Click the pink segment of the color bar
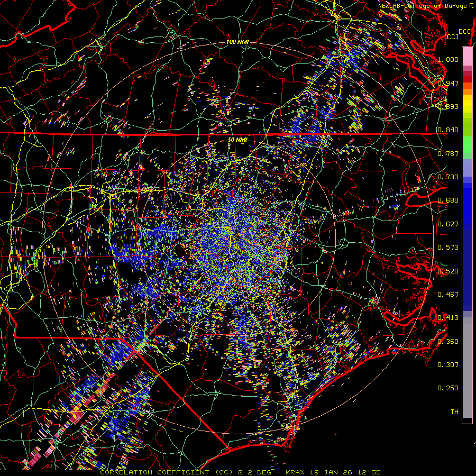Image resolution: width=476 pixels, height=476 pixels. click(467, 56)
